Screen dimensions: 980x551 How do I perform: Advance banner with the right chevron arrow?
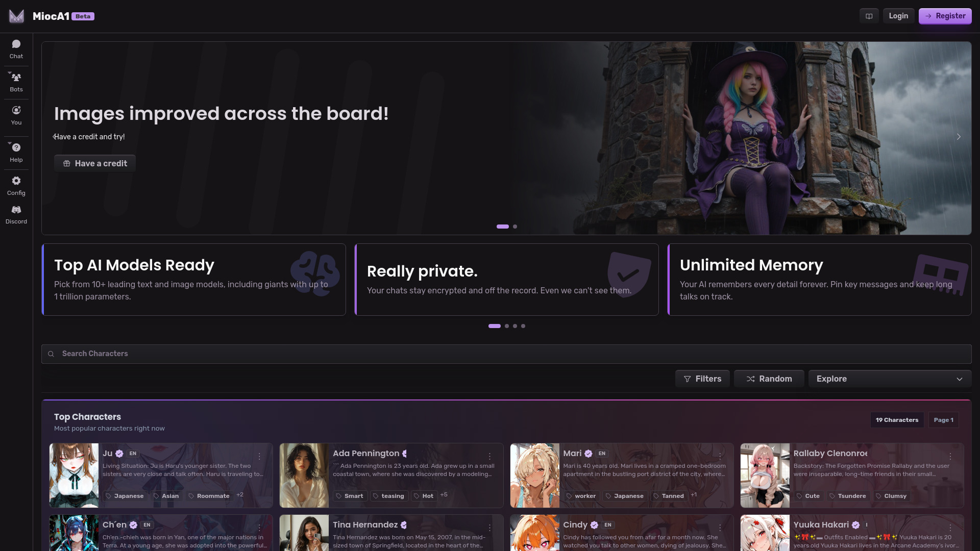pyautogui.click(x=959, y=137)
